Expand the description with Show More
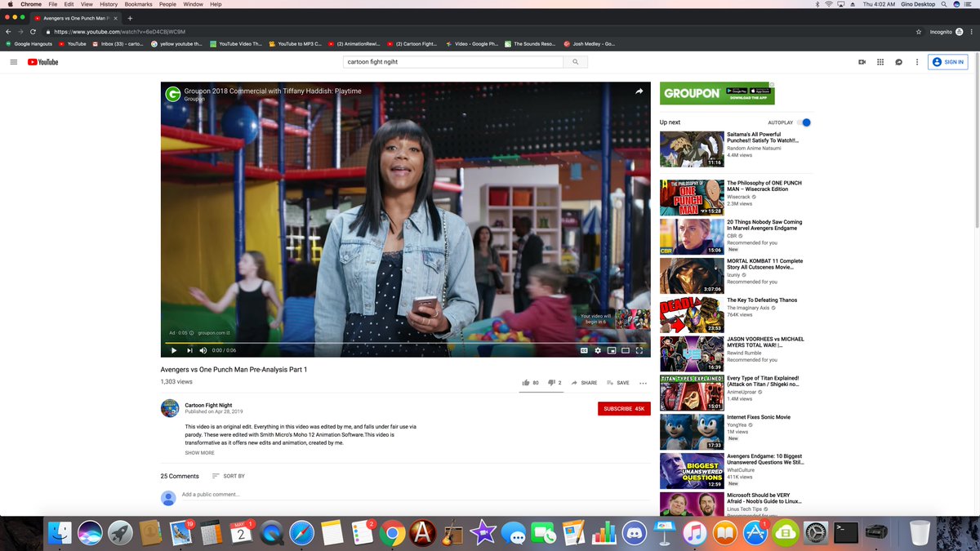 (199, 452)
